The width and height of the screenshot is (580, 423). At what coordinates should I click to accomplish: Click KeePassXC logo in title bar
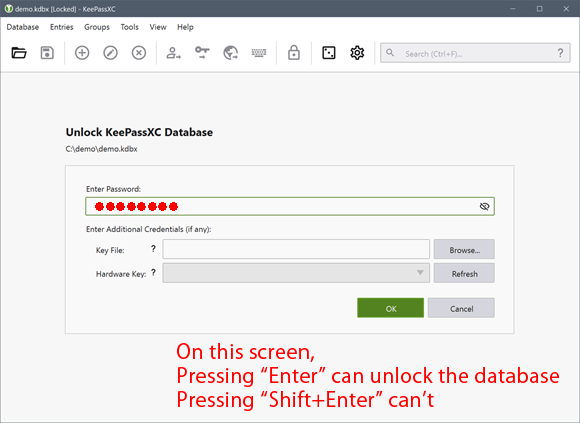coord(8,9)
